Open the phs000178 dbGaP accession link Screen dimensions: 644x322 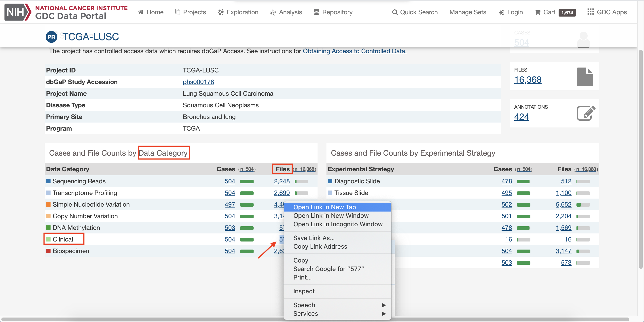198,82
